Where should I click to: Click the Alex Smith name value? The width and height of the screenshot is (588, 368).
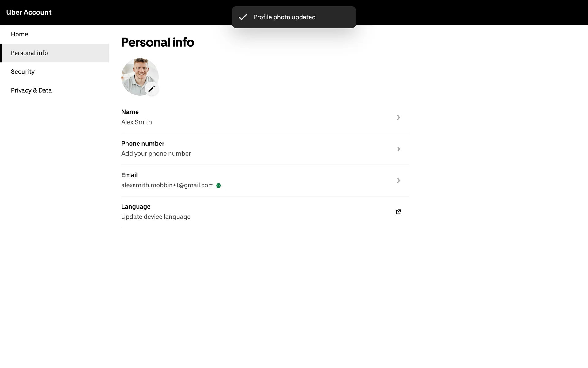click(x=137, y=122)
